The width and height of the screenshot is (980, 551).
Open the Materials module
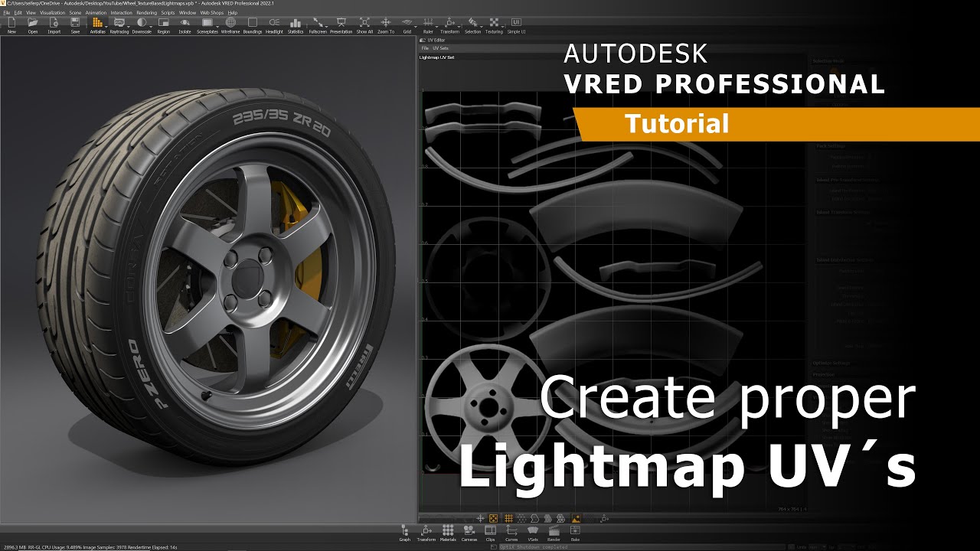click(x=448, y=533)
